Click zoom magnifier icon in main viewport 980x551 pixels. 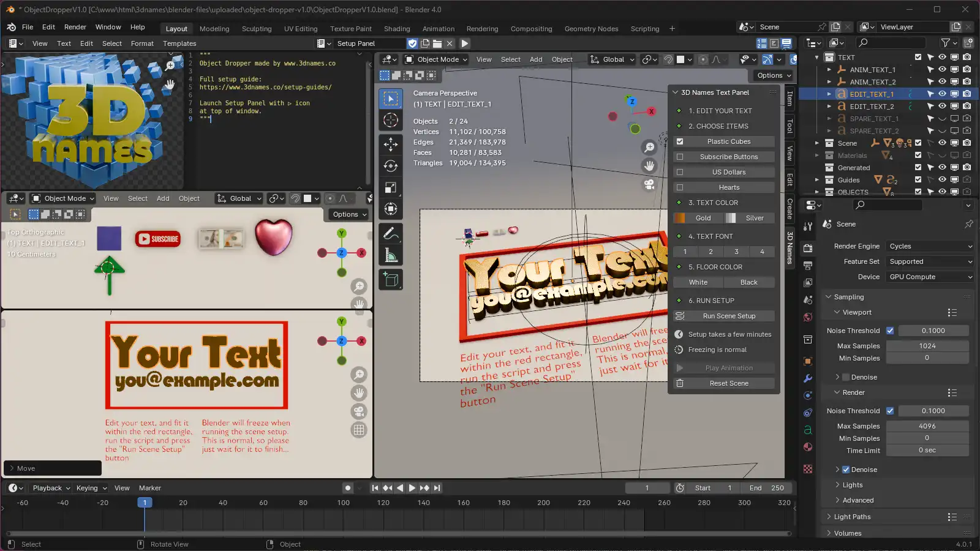click(x=649, y=148)
